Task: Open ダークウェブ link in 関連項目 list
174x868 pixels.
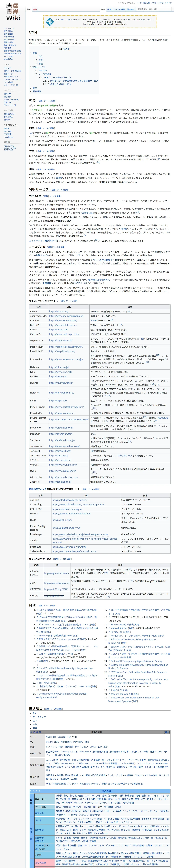Action: (39, 717)
